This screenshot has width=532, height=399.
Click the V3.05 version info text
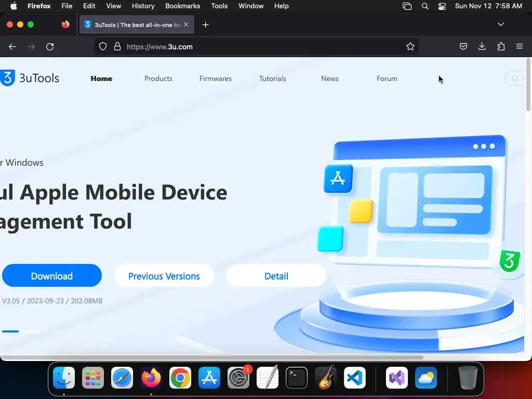(x=52, y=301)
